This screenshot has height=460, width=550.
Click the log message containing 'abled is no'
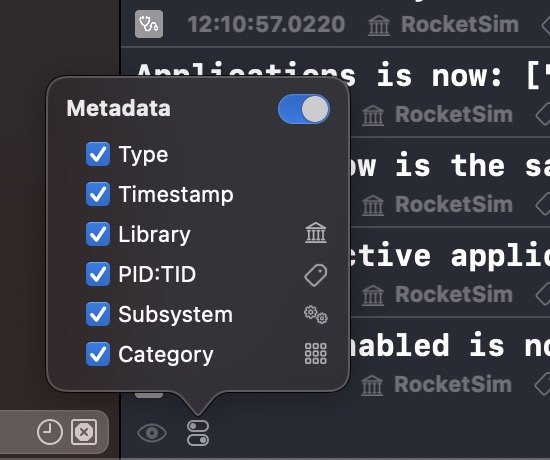pos(450,345)
